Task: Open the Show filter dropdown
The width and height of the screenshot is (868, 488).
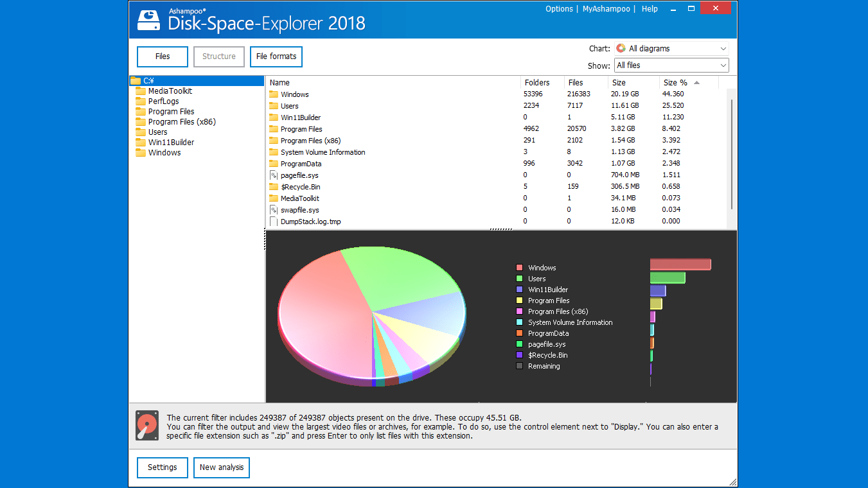Action: 671,65
